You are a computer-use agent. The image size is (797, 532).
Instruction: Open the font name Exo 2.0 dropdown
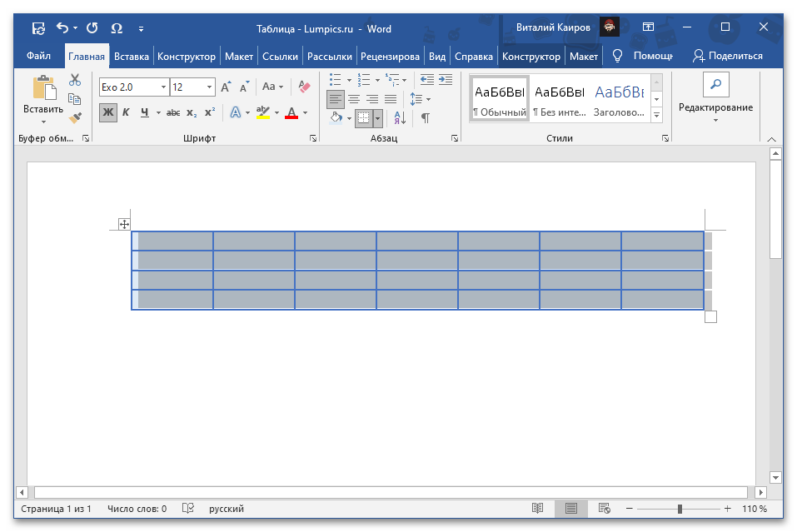163,87
